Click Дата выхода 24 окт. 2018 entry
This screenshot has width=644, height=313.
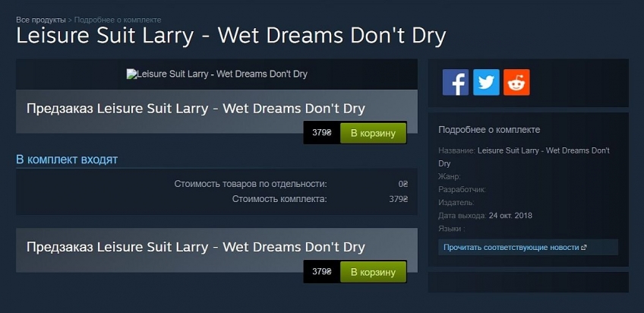tap(485, 216)
